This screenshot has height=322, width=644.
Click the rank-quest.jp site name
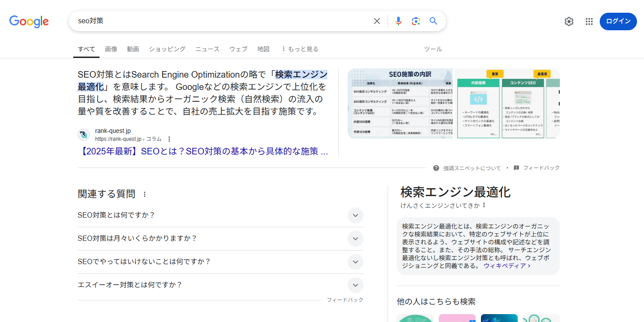tap(113, 131)
